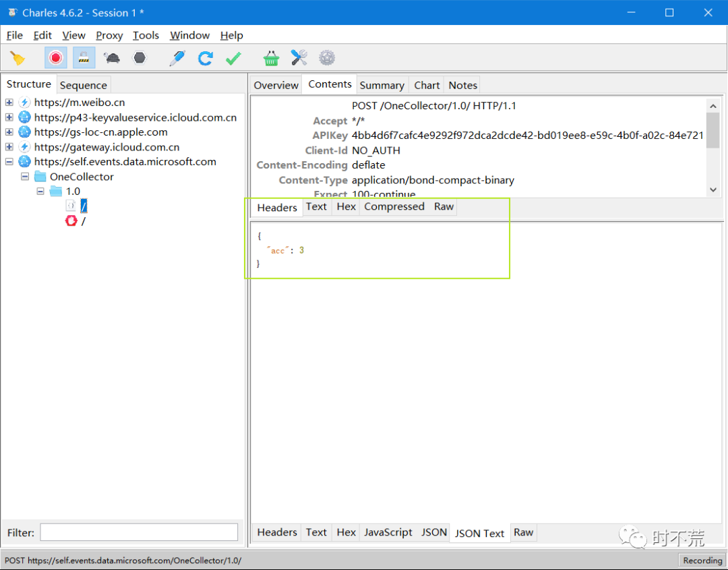Select https://gateway.icloud.com.cn host
The height and width of the screenshot is (570, 728).
point(107,147)
